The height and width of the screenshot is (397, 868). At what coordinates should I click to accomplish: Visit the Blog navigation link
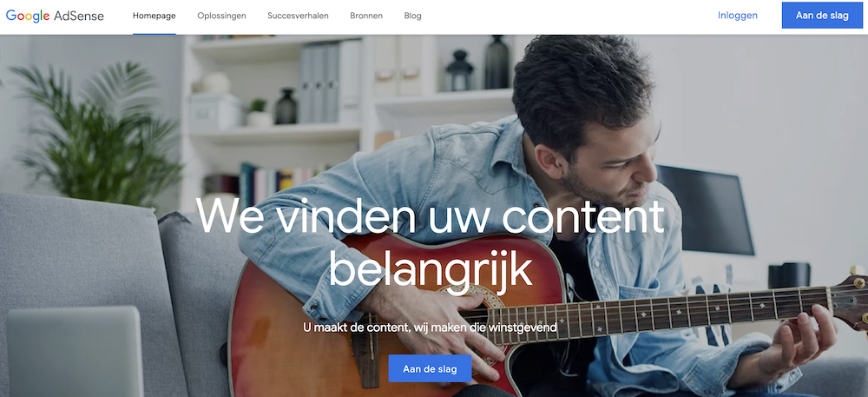coord(412,16)
